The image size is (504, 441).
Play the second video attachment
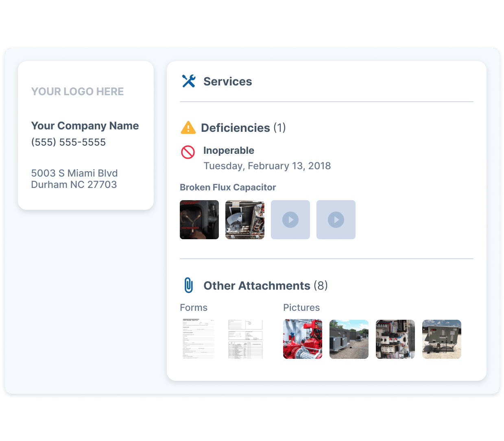pos(336,220)
